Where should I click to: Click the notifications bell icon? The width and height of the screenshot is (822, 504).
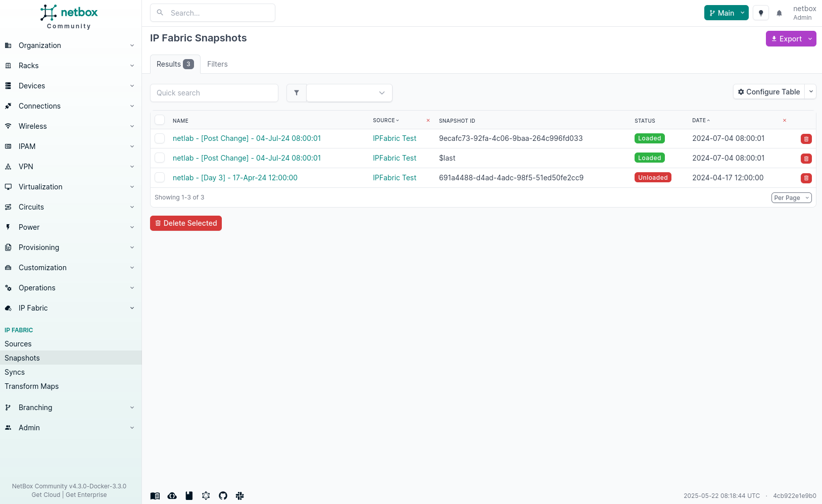[779, 13]
